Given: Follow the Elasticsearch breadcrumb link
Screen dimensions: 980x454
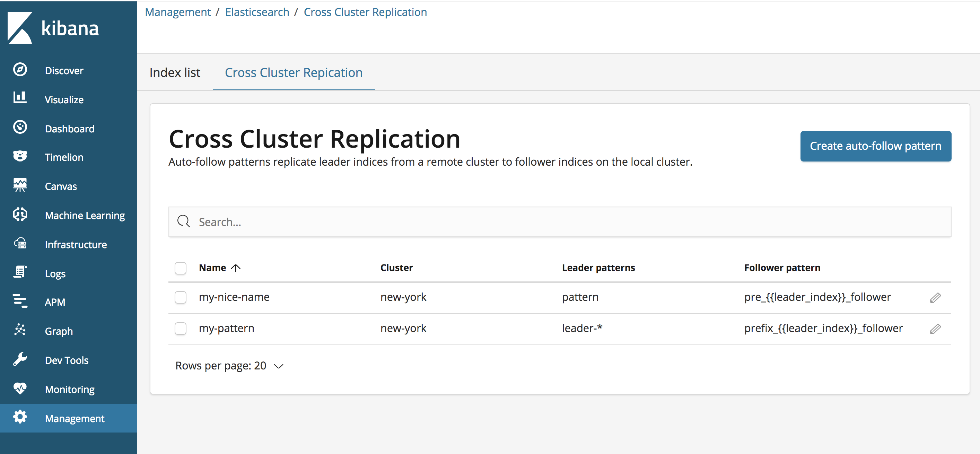Looking at the screenshot, I should pyautogui.click(x=257, y=12).
